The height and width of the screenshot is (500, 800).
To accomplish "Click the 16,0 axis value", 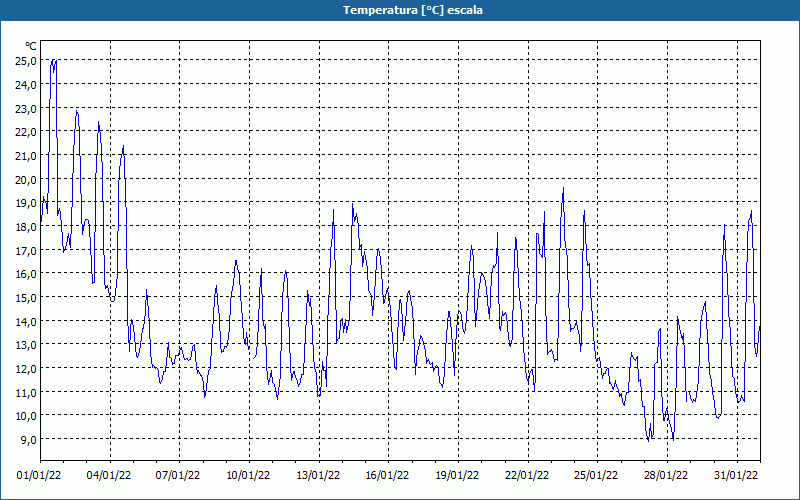I will point(26,273).
